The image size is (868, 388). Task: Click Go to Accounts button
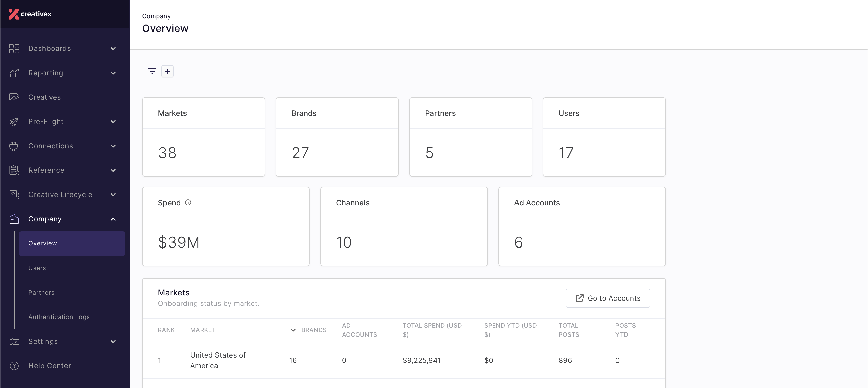pyautogui.click(x=608, y=298)
